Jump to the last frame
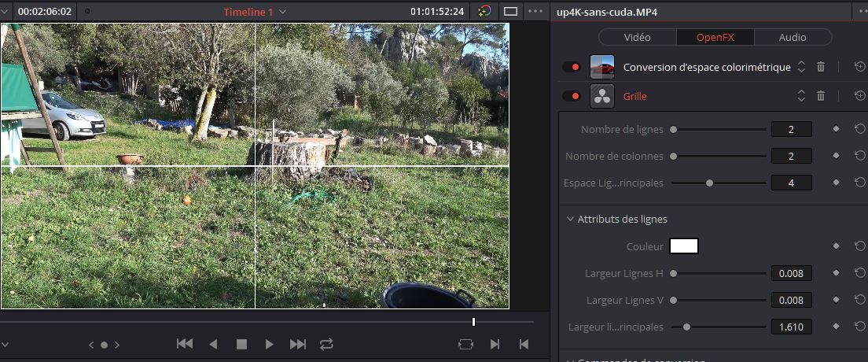The height and width of the screenshot is (362, 868). click(298, 344)
